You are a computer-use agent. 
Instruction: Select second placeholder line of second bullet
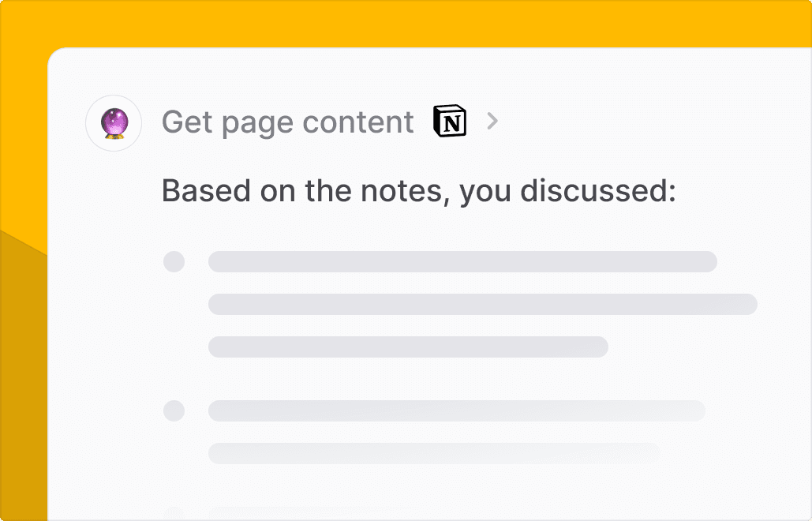pos(433,453)
